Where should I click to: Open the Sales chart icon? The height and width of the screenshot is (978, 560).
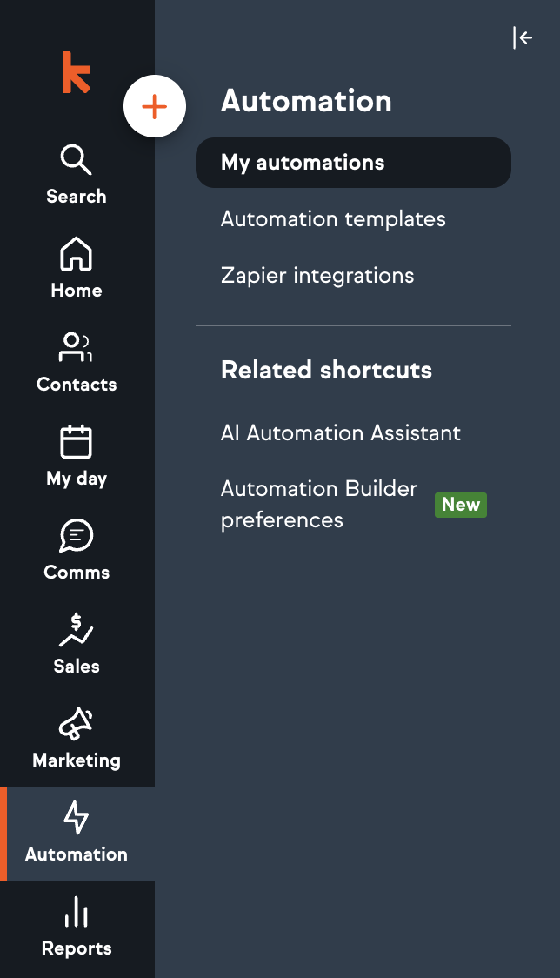click(x=77, y=630)
